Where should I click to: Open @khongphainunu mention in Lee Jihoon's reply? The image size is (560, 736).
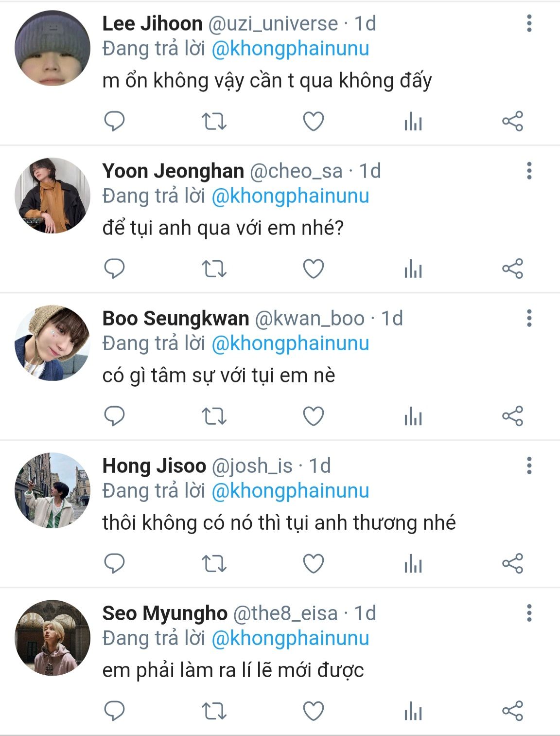[290, 49]
